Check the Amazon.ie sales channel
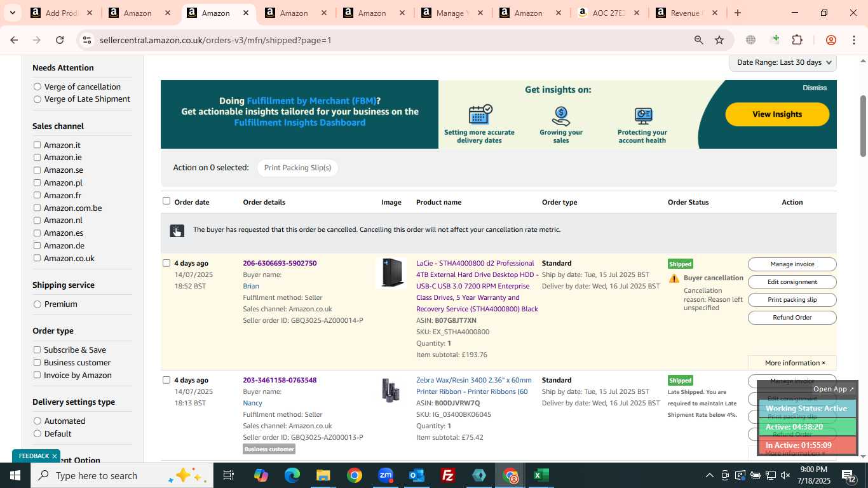The height and width of the screenshot is (488, 868). point(37,158)
